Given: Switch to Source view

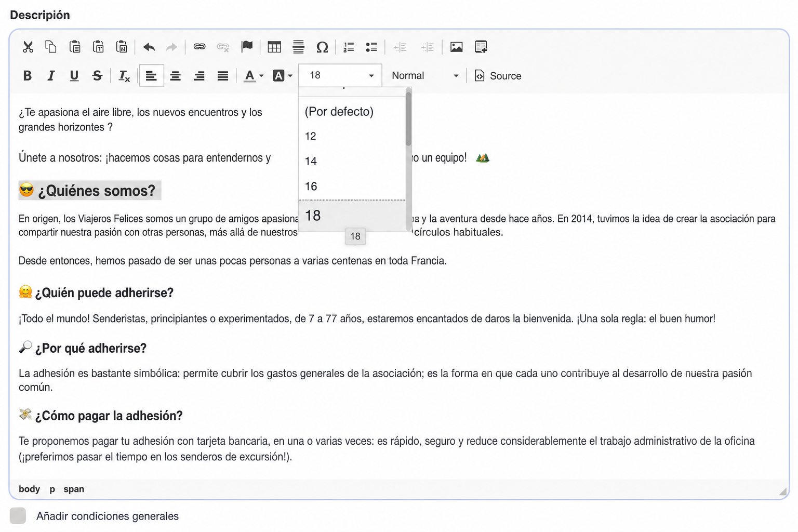Looking at the screenshot, I should coord(498,76).
